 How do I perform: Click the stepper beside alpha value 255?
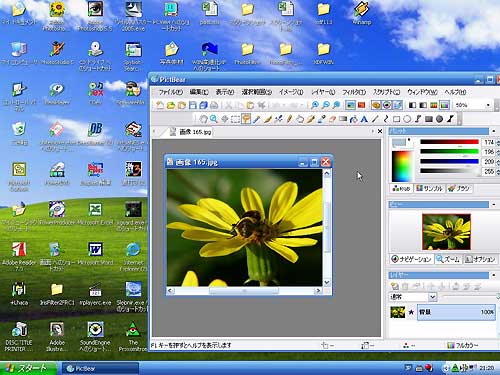pyautogui.click(x=498, y=171)
